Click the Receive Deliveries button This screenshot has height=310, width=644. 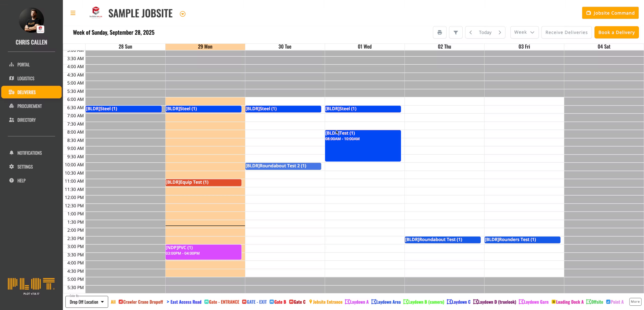566,32
